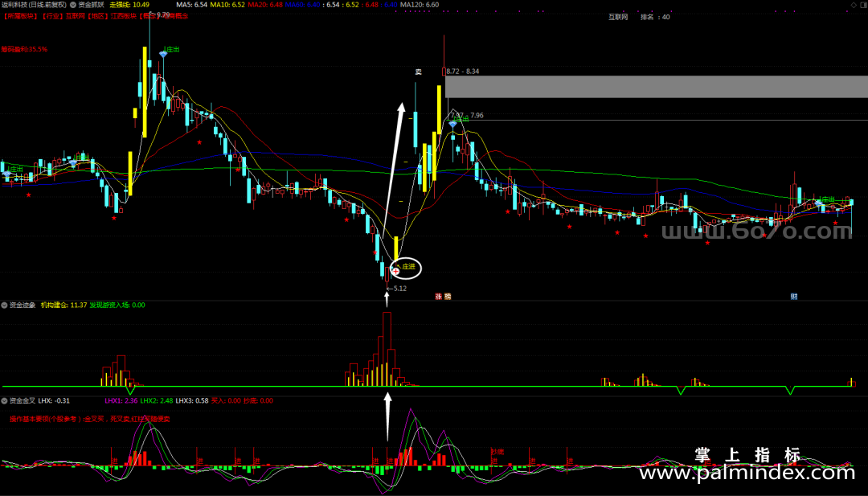Viewport: 868px width, 496px height.
Task: Click the 排名 : 40 ranking text
Action: pyautogui.click(x=655, y=17)
